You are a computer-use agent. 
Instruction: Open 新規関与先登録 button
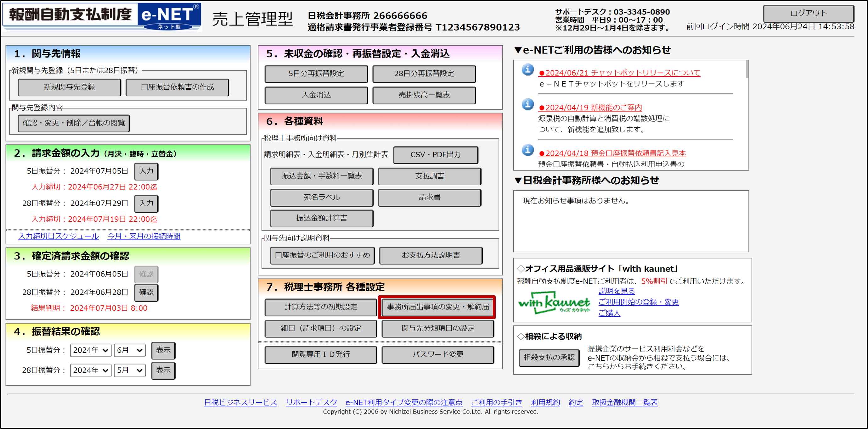pos(70,87)
